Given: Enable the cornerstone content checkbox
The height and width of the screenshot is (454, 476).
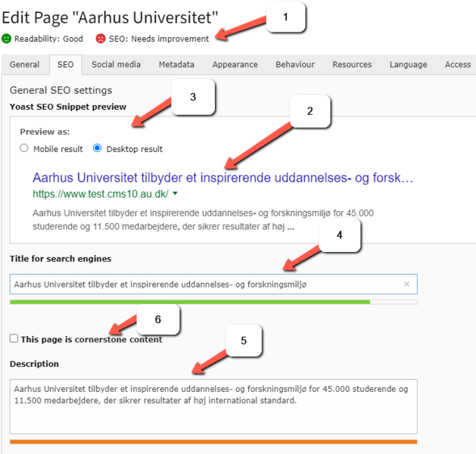Looking at the screenshot, I should coord(14,338).
